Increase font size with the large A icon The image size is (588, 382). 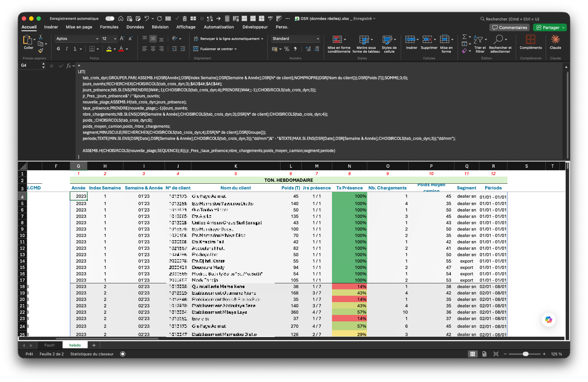pyautogui.click(x=122, y=39)
